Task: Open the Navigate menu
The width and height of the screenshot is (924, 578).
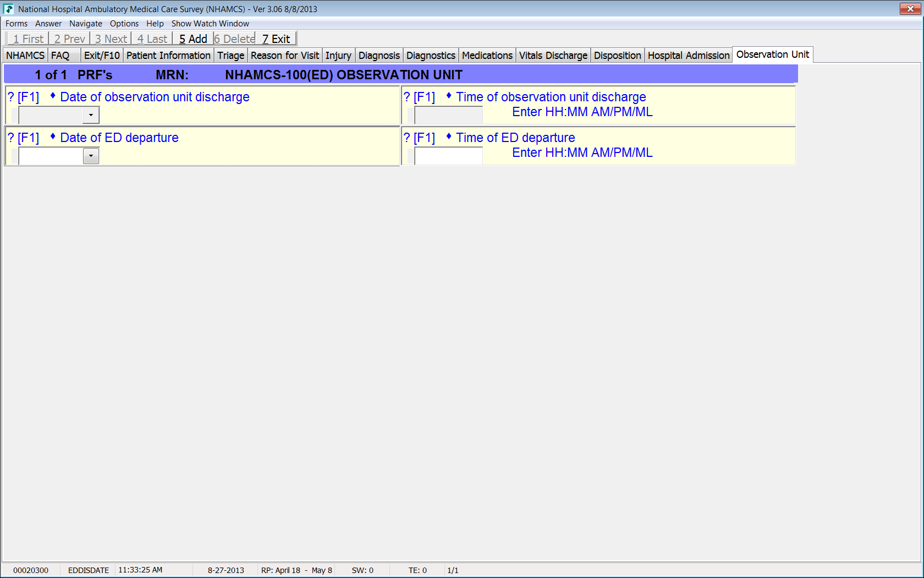Action: (86, 24)
